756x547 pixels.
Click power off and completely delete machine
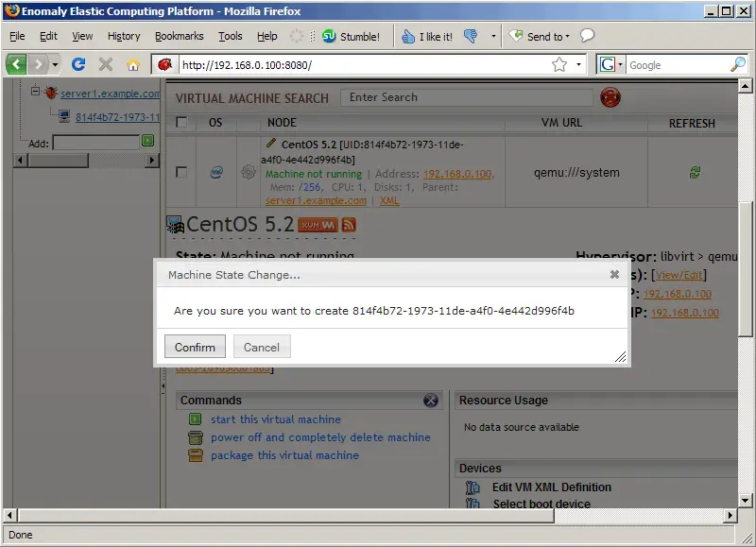[x=320, y=437]
